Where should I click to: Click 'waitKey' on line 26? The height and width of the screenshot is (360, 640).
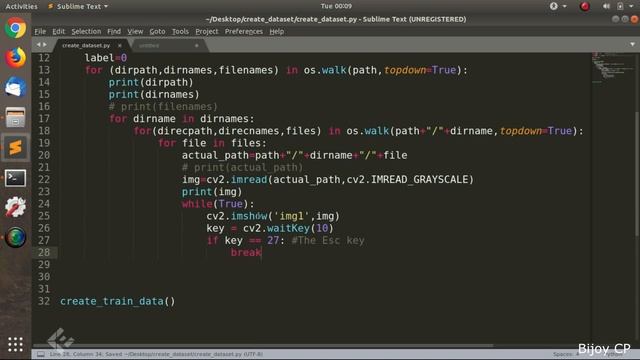[288, 228]
